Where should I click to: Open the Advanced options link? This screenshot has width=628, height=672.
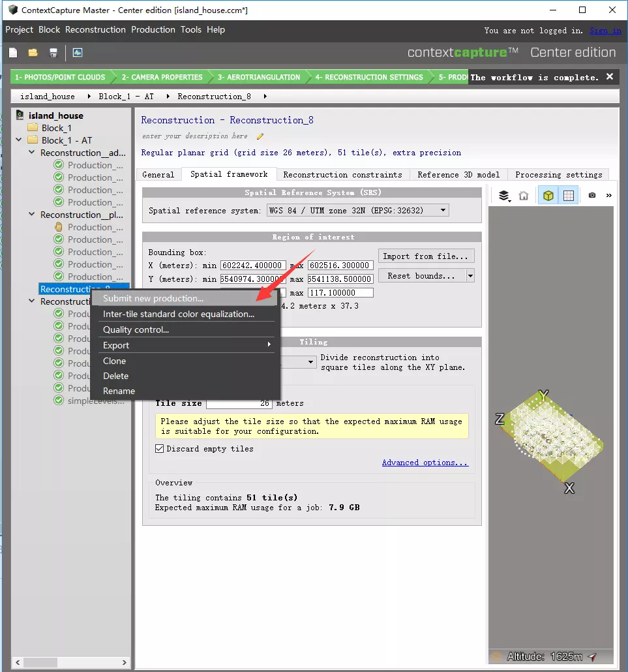click(425, 463)
